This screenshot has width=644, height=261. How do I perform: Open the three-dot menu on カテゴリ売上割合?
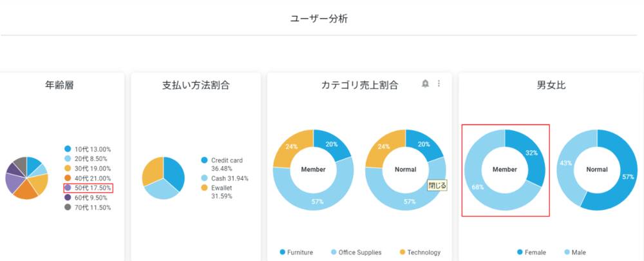[439, 84]
